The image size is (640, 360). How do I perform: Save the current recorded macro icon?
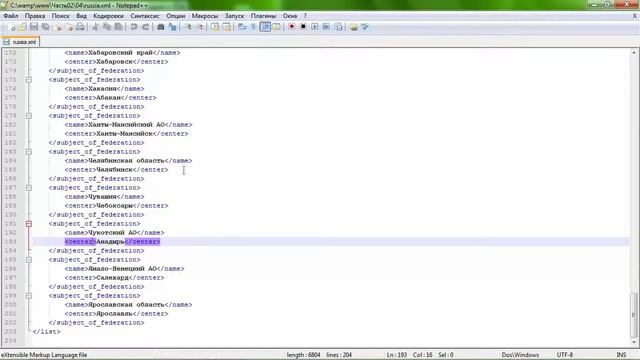tap(338, 27)
